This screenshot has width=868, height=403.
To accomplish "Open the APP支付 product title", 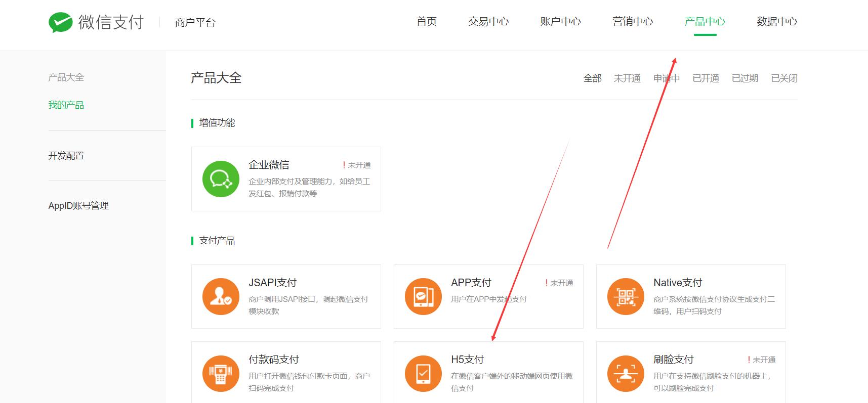I will (471, 283).
